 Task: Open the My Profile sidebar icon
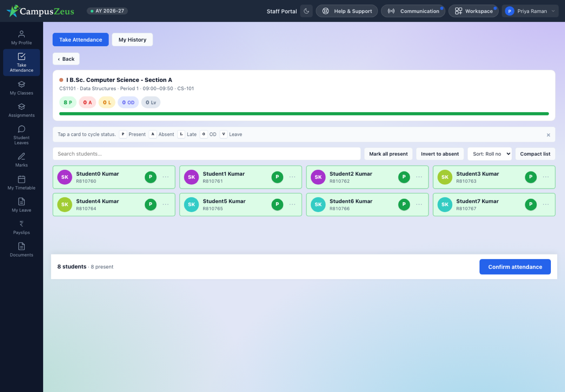tap(22, 34)
